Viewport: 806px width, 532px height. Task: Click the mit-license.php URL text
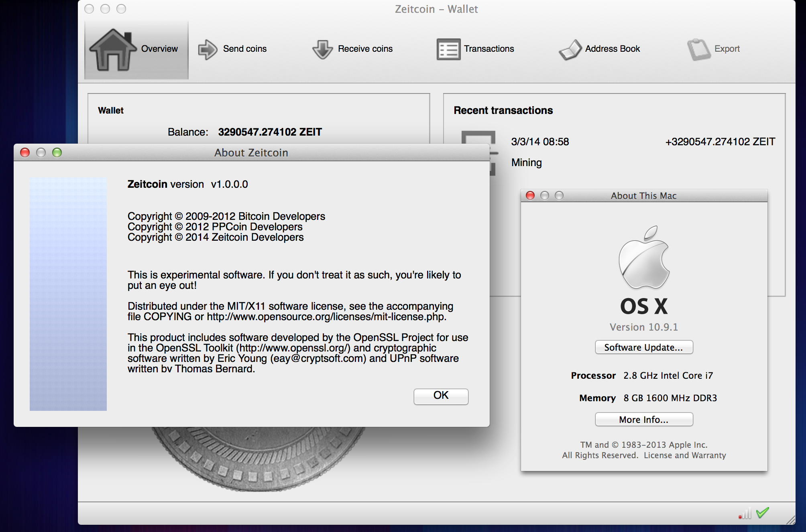pyautogui.click(x=326, y=317)
